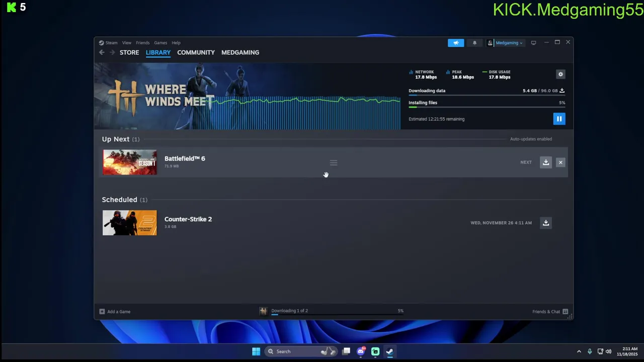
Task: Click the Installing files progress bar
Action: [x=487, y=107]
